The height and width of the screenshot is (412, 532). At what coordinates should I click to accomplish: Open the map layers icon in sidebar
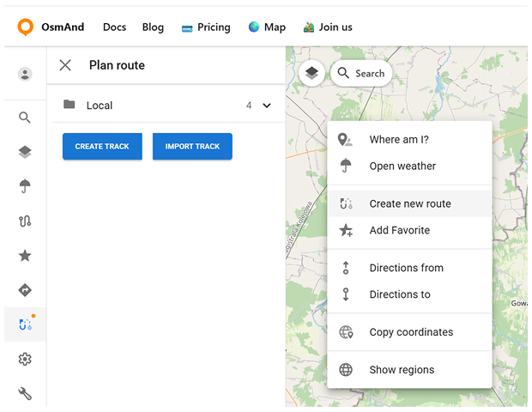click(x=25, y=152)
